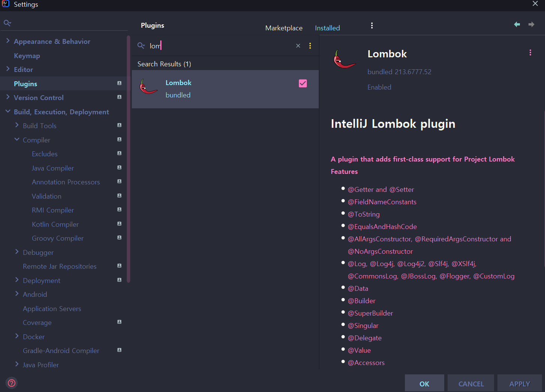
Task: Click project-level icon beside RMI Compiler
Action: 119,209
